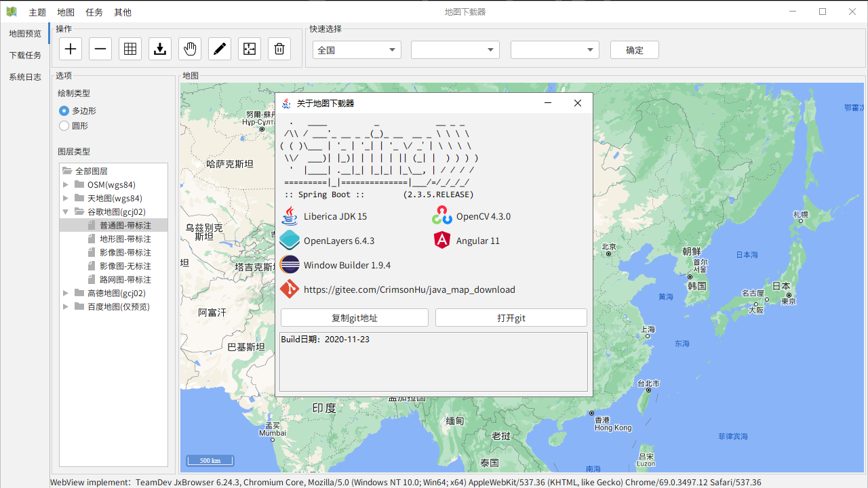The height and width of the screenshot is (488, 868).
Task: Open the 任务 menu
Action: coord(94,12)
